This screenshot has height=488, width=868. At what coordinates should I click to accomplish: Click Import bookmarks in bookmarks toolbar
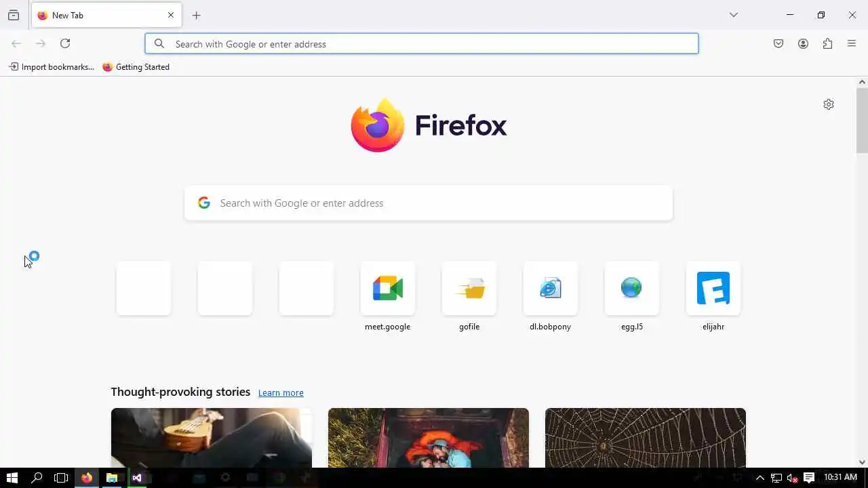pyautogui.click(x=52, y=67)
